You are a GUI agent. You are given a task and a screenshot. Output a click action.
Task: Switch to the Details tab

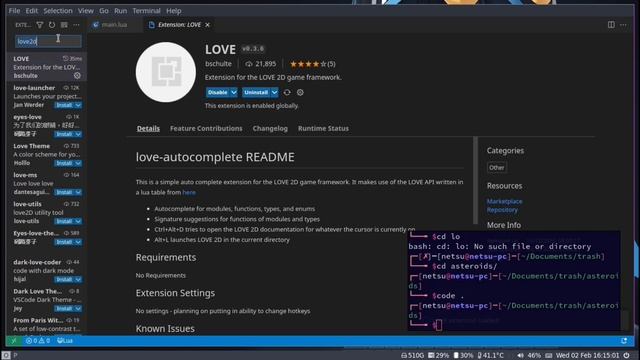coord(148,129)
